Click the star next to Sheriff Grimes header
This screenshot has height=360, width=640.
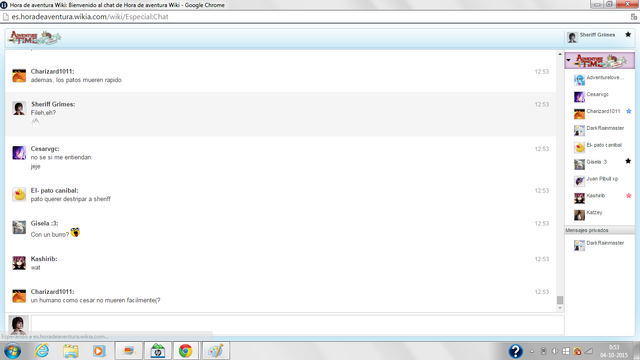628,35
